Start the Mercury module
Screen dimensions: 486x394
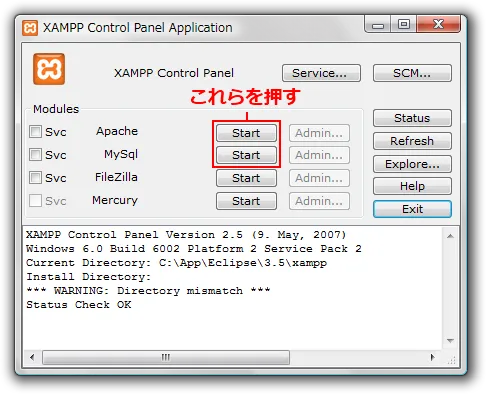(x=246, y=201)
